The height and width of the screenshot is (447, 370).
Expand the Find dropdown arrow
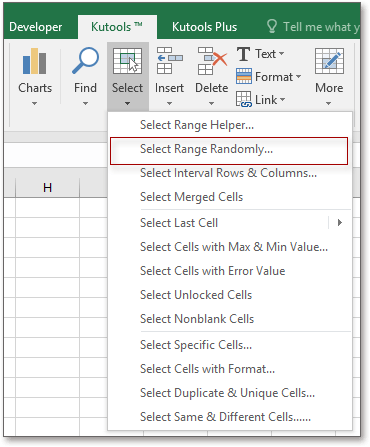point(85,104)
